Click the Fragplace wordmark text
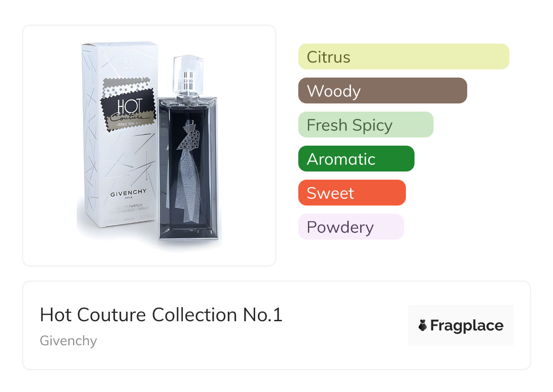The width and height of the screenshot is (553, 392). click(466, 325)
